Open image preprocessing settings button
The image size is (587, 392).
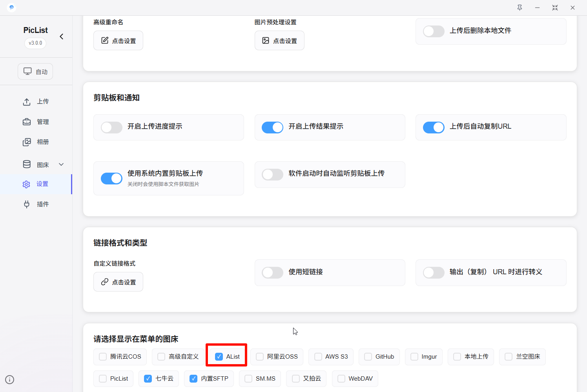[x=279, y=41]
